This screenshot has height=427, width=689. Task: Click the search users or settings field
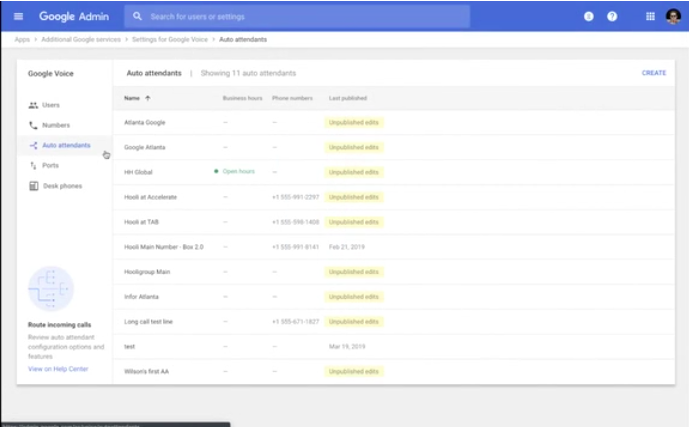300,17
